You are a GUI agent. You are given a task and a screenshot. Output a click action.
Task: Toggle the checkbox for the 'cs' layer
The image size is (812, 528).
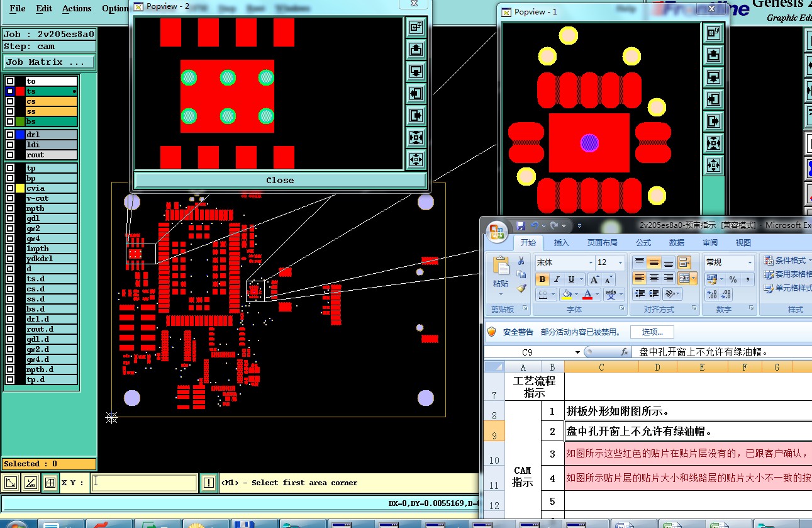[10, 101]
